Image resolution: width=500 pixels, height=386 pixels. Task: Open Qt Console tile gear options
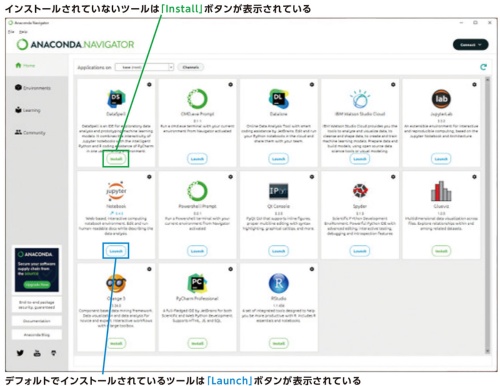[312, 177]
